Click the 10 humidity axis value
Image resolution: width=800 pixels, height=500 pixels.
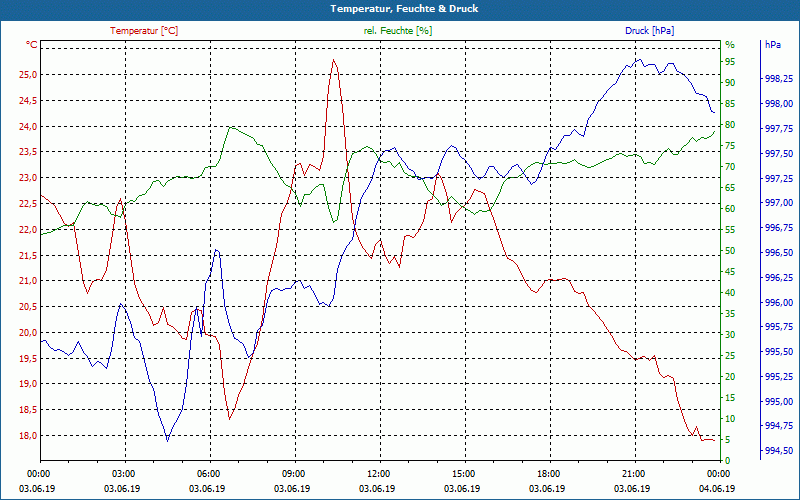coord(730,418)
